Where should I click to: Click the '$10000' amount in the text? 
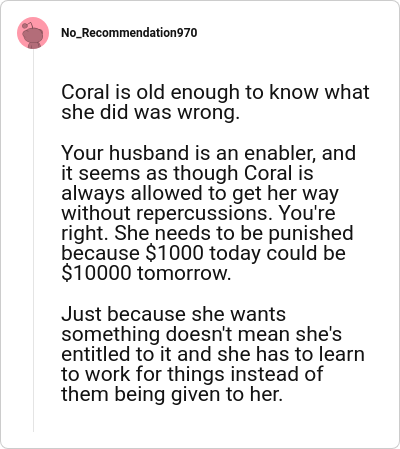96,273
